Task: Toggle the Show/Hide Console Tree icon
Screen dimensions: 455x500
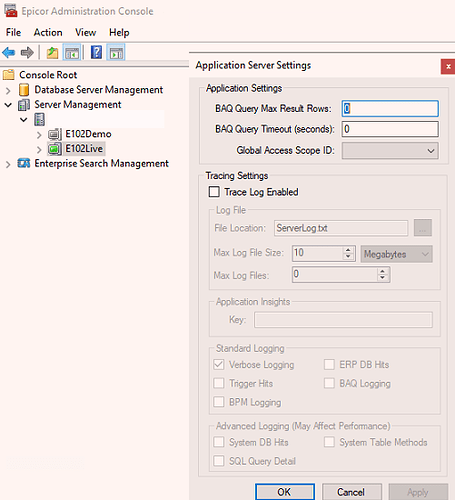Action: [x=72, y=53]
